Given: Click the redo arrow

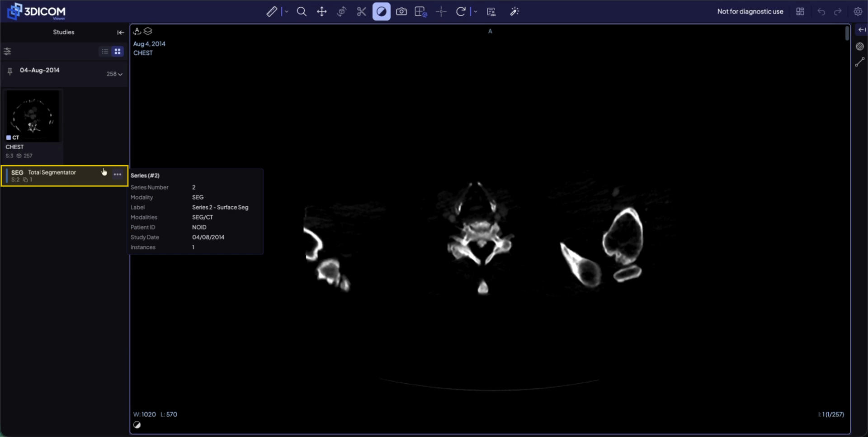Looking at the screenshot, I should [838, 12].
